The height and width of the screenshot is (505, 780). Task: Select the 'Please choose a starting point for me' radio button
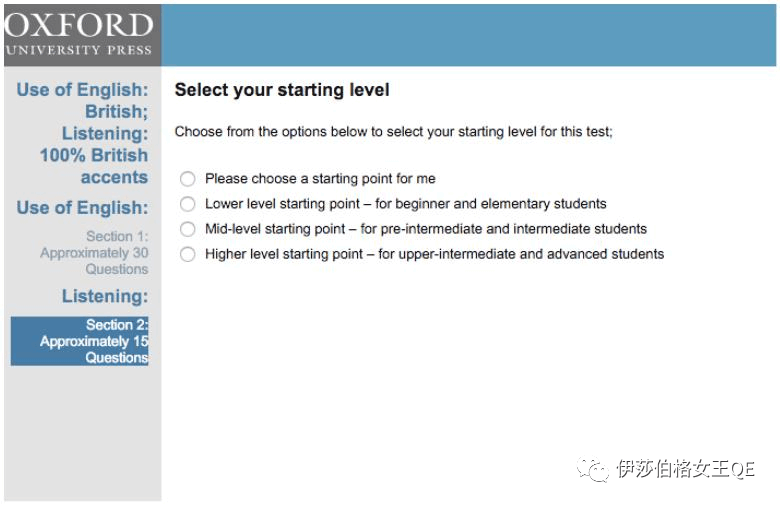point(188,179)
